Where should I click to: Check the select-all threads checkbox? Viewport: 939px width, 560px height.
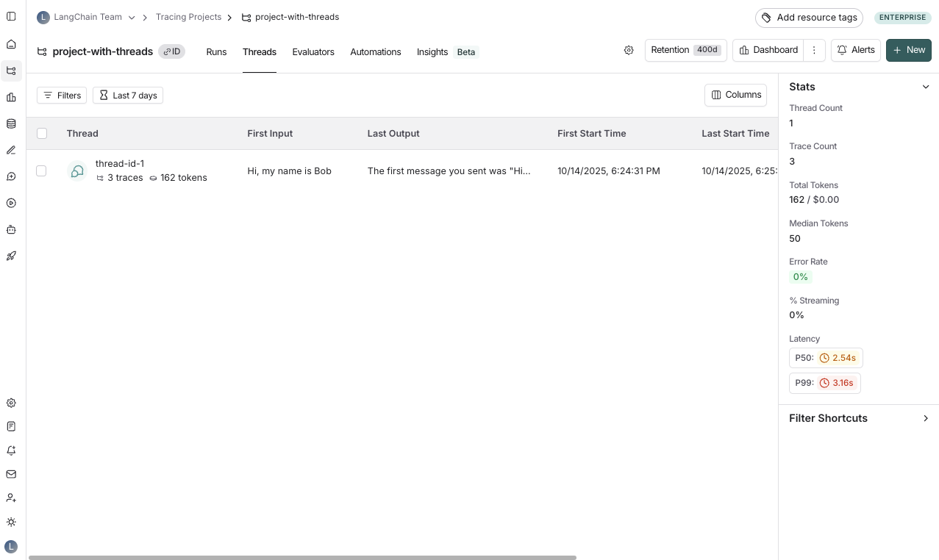[42, 133]
